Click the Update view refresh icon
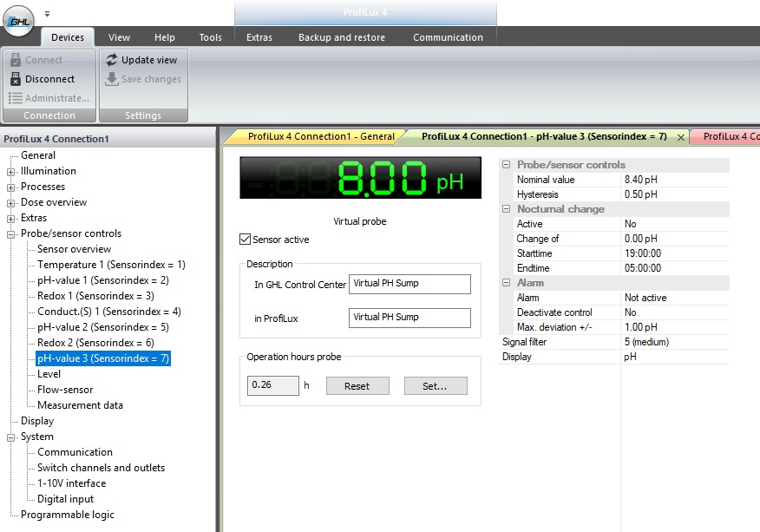This screenshot has width=760, height=532. [112, 60]
